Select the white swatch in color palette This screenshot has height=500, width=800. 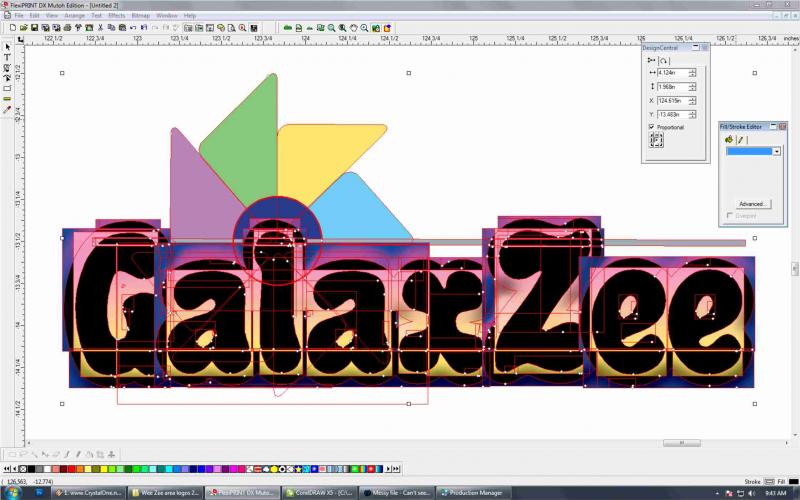[47, 469]
